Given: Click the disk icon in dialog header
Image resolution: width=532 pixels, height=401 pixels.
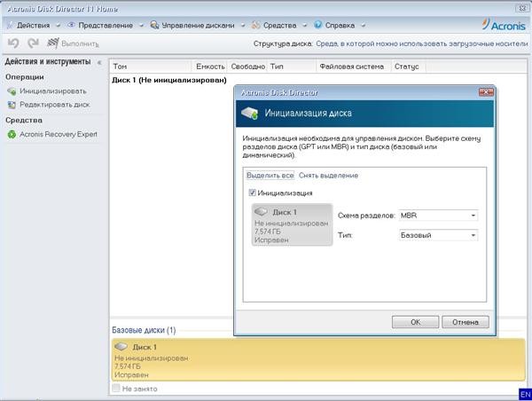Looking at the screenshot, I should pyautogui.click(x=250, y=113).
